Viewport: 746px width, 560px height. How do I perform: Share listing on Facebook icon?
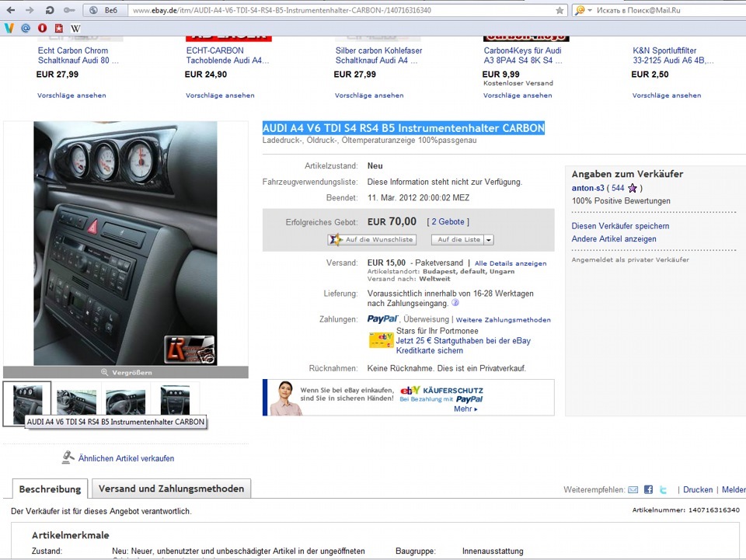click(648, 489)
